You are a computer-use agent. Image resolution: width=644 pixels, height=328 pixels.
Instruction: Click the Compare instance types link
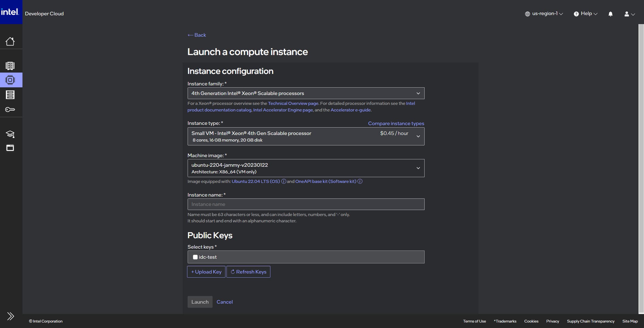396,123
